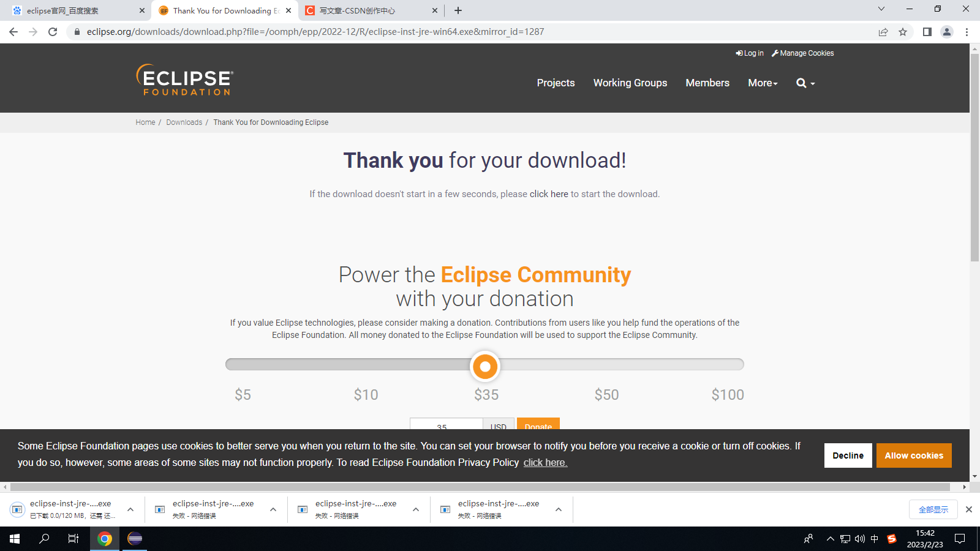Click the Allow cookies button

click(x=914, y=455)
